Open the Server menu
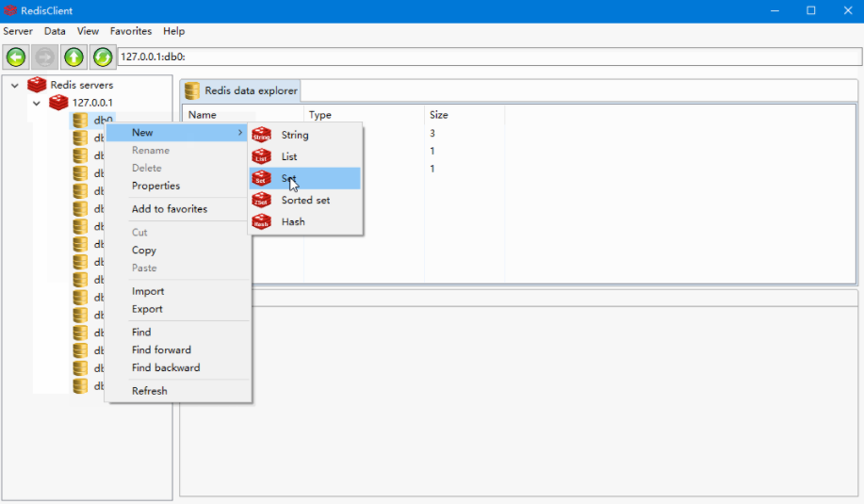Image resolution: width=864 pixels, height=504 pixels. [x=18, y=31]
